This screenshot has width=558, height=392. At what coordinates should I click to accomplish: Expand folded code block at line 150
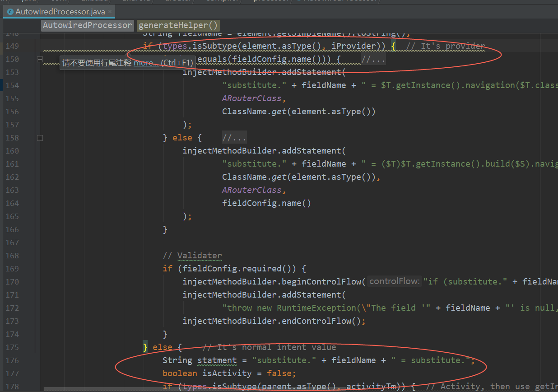tap(40, 59)
